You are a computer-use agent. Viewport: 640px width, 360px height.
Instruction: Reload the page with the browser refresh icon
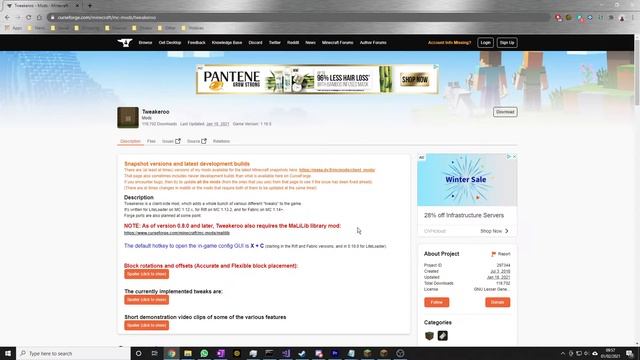tap(29, 18)
